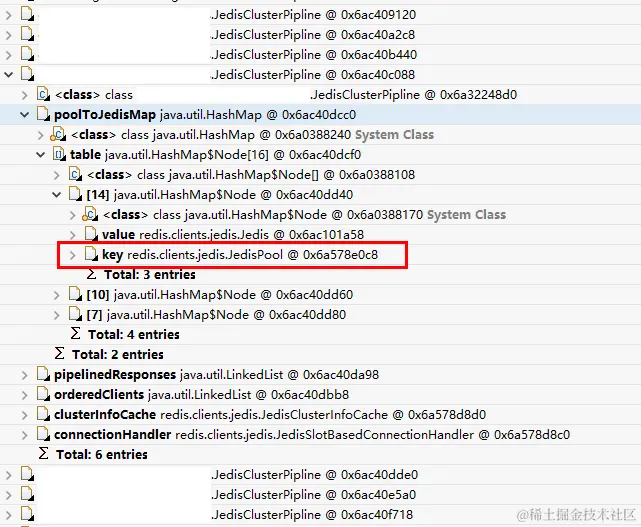Click object icon of [14] HashMap$Node

tap(75, 194)
